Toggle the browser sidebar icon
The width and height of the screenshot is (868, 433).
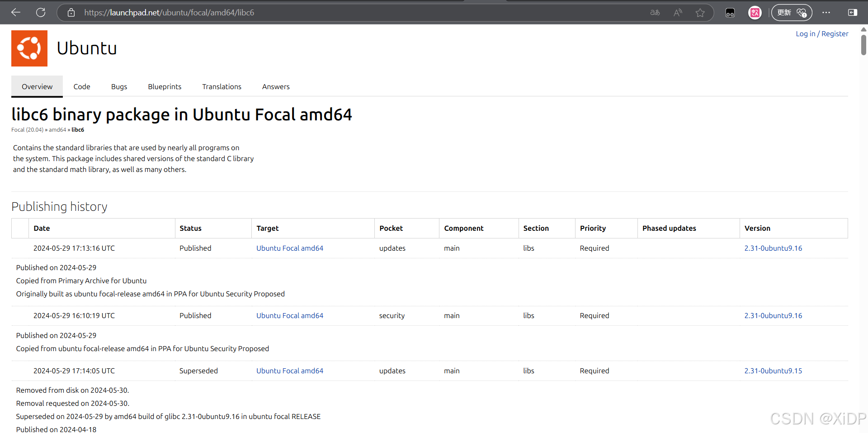[852, 13]
